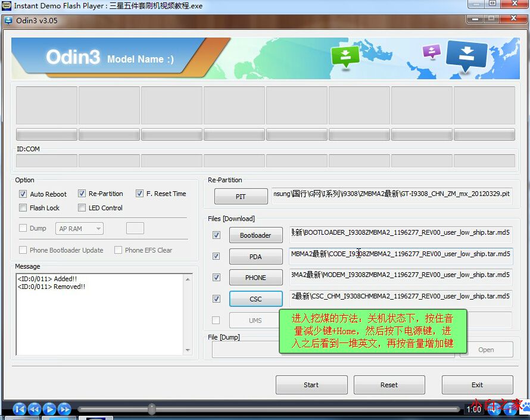The width and height of the screenshot is (530, 420).
Task: Click the Exit button
Action: (x=477, y=385)
